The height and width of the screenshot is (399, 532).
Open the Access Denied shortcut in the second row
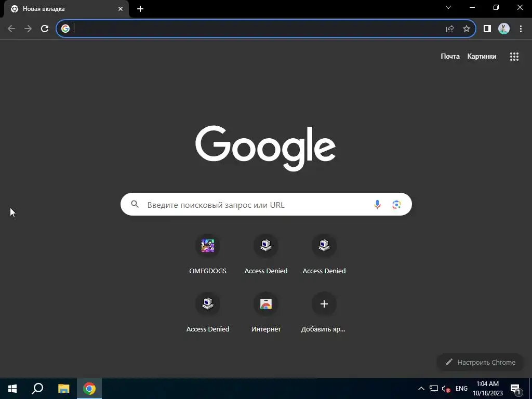coord(208,312)
